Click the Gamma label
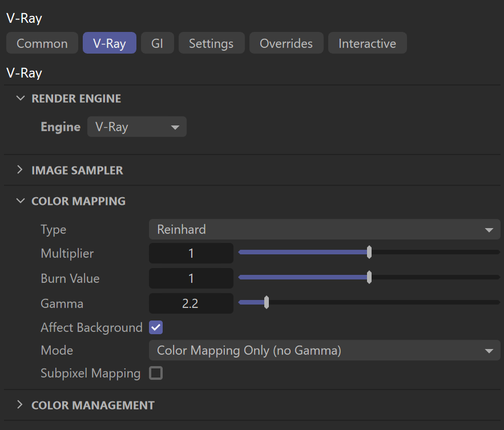The width and height of the screenshot is (504, 430). (x=62, y=303)
